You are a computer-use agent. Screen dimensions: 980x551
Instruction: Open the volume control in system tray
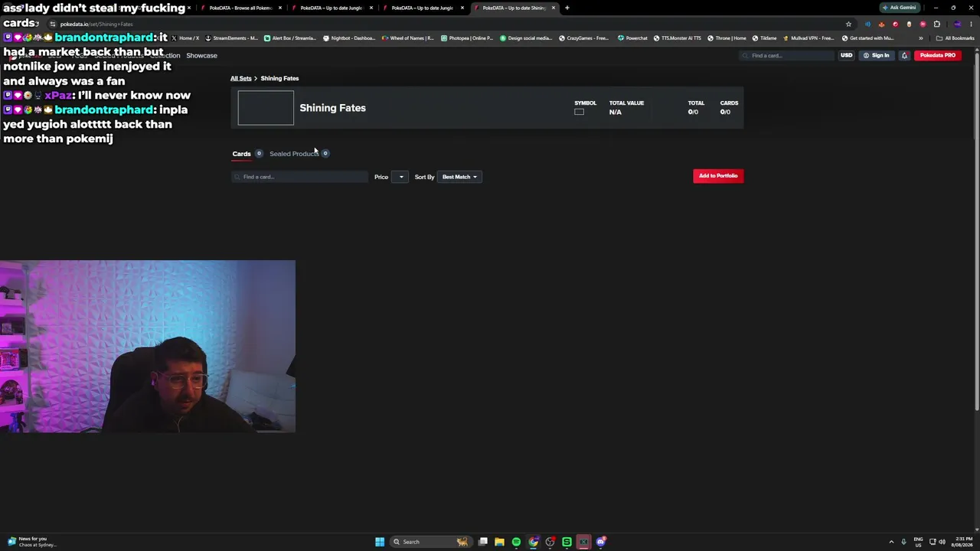tap(942, 542)
